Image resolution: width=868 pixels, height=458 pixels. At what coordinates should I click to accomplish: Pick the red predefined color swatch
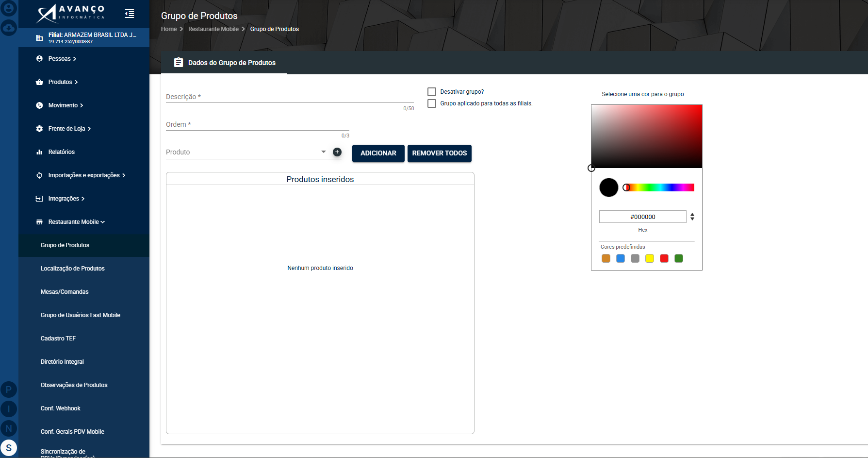(x=664, y=258)
